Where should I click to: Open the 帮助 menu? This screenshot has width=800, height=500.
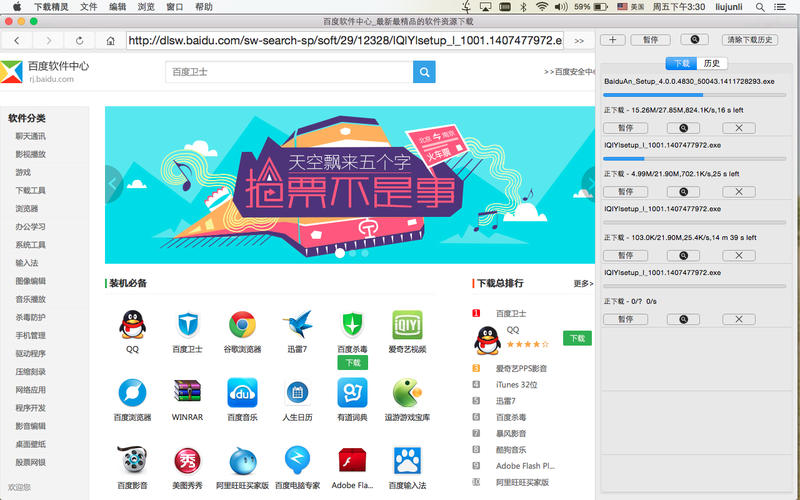[x=204, y=7]
